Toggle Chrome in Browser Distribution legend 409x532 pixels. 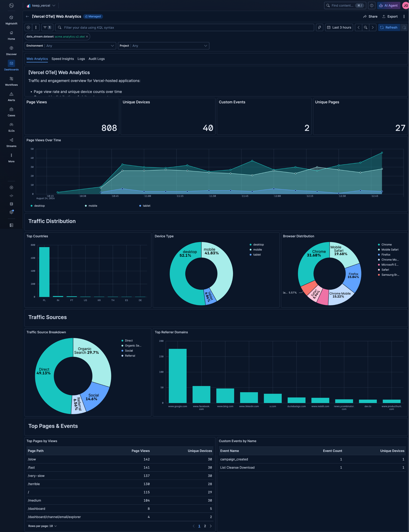[x=385, y=245]
